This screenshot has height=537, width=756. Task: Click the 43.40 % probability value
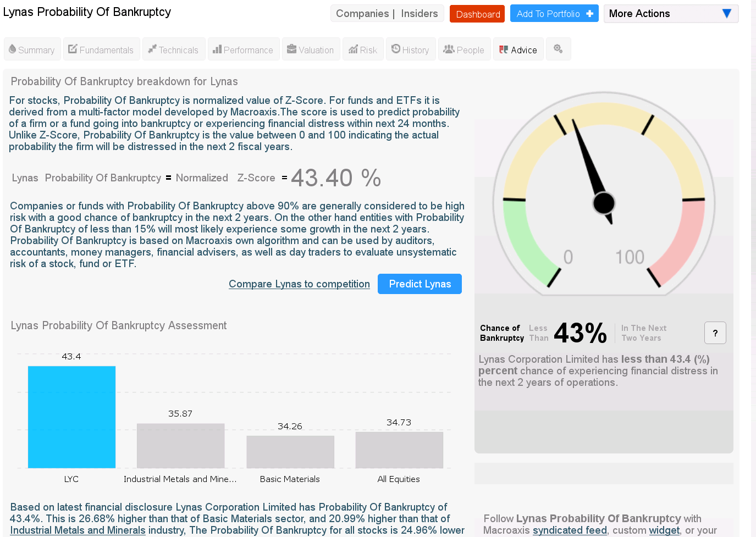pyautogui.click(x=336, y=178)
